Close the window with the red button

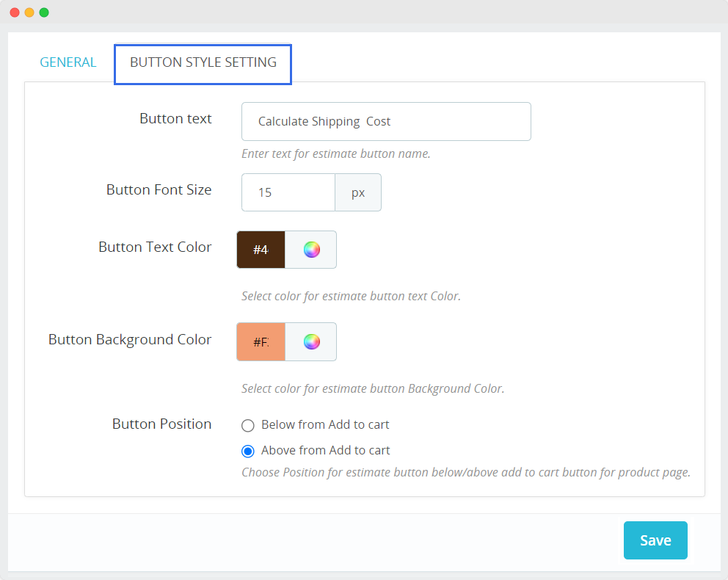click(x=15, y=12)
